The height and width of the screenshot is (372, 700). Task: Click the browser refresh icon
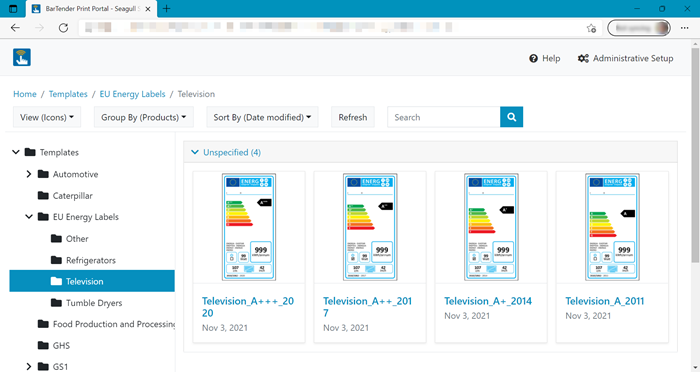[63, 28]
